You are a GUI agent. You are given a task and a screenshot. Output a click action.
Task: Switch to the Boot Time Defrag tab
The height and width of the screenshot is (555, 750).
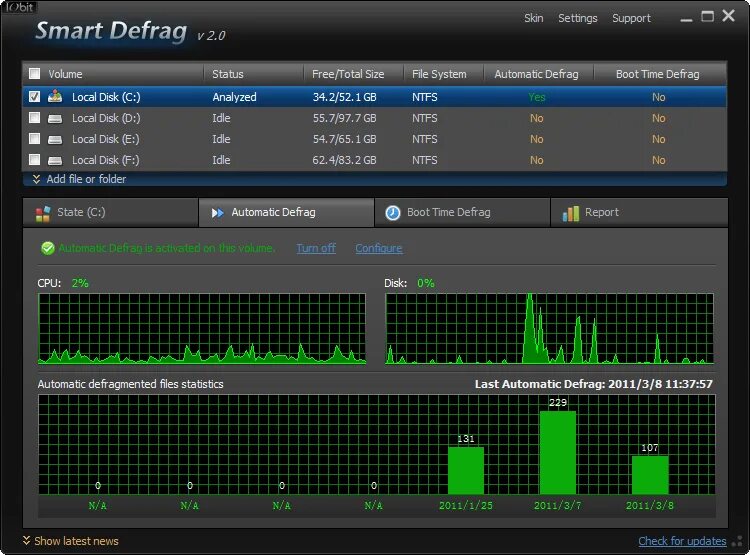[462, 212]
